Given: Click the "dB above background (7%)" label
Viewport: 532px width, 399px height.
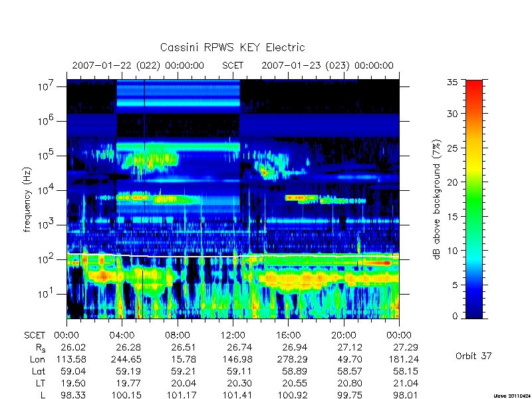Looking at the screenshot, I should pos(436,199).
